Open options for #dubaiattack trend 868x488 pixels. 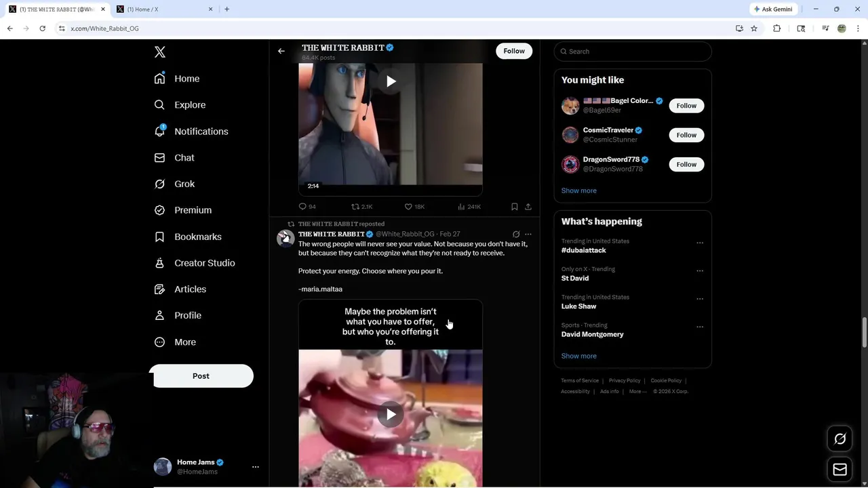coord(700,243)
